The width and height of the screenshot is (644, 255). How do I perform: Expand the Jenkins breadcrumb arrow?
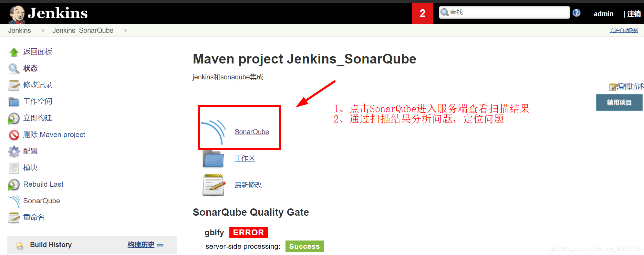coord(43,30)
